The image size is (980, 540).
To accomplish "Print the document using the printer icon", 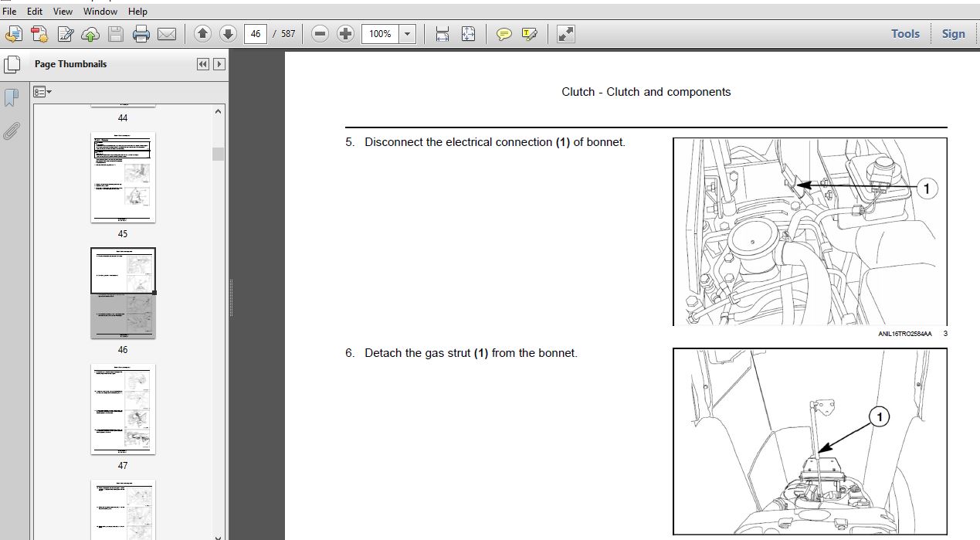I will click(x=141, y=34).
